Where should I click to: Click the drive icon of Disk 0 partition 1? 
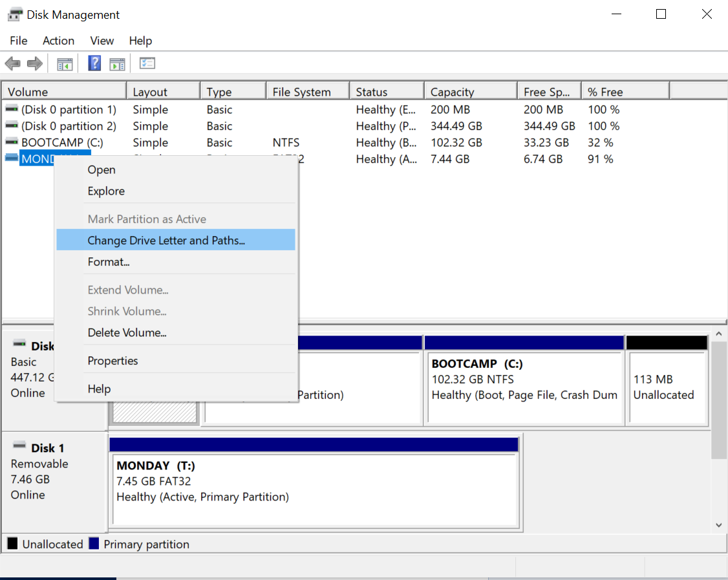[x=12, y=109]
